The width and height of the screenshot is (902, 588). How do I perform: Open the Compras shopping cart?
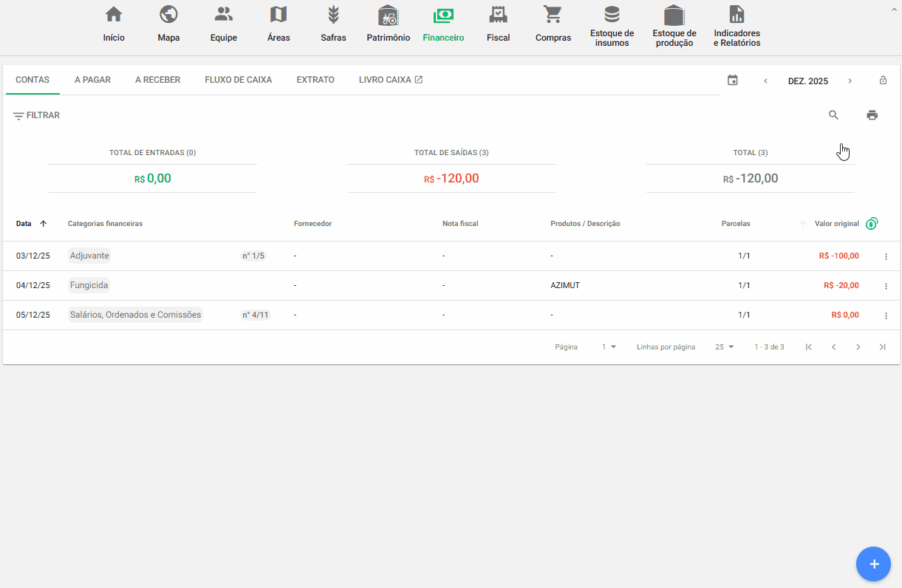[x=553, y=16]
